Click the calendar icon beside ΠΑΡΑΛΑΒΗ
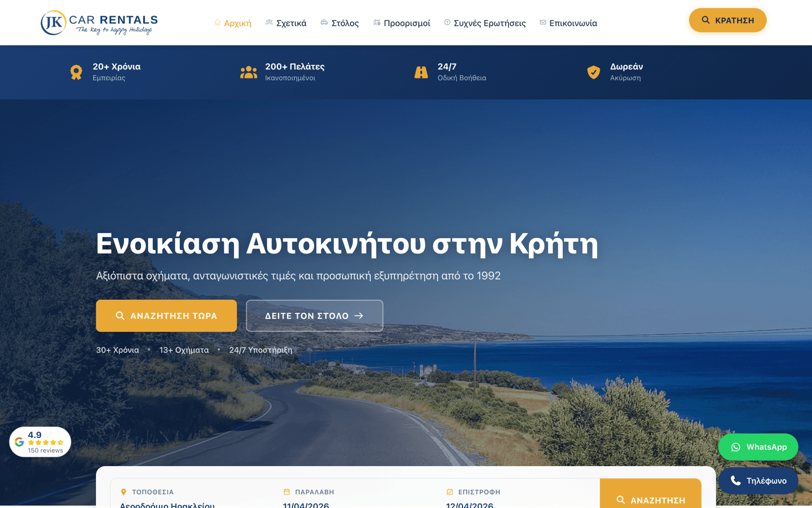This screenshot has height=508, width=812. (x=285, y=492)
